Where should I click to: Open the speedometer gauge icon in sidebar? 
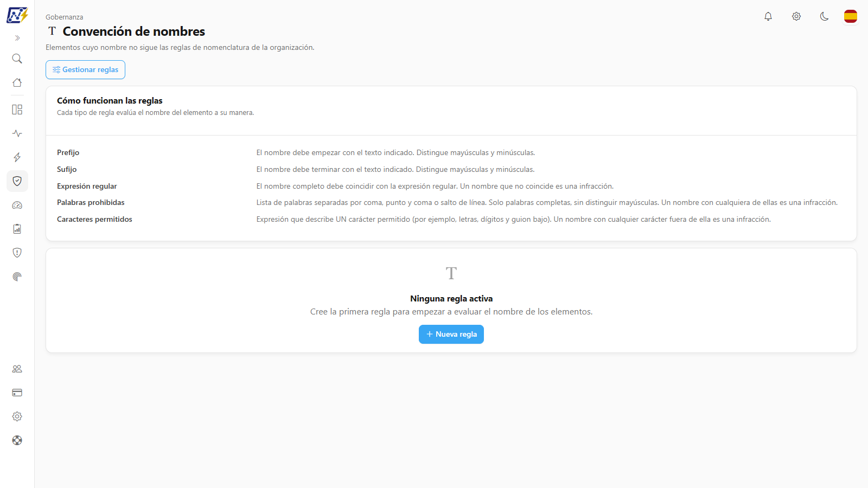(x=17, y=205)
